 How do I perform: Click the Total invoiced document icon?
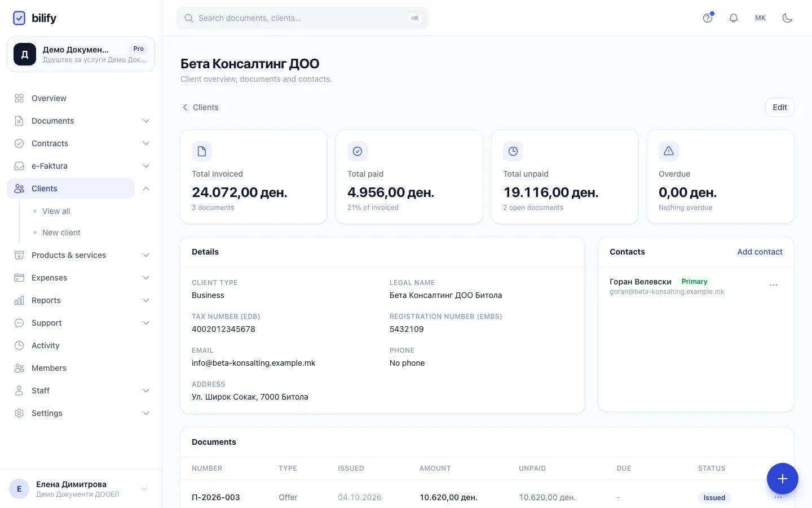click(202, 151)
